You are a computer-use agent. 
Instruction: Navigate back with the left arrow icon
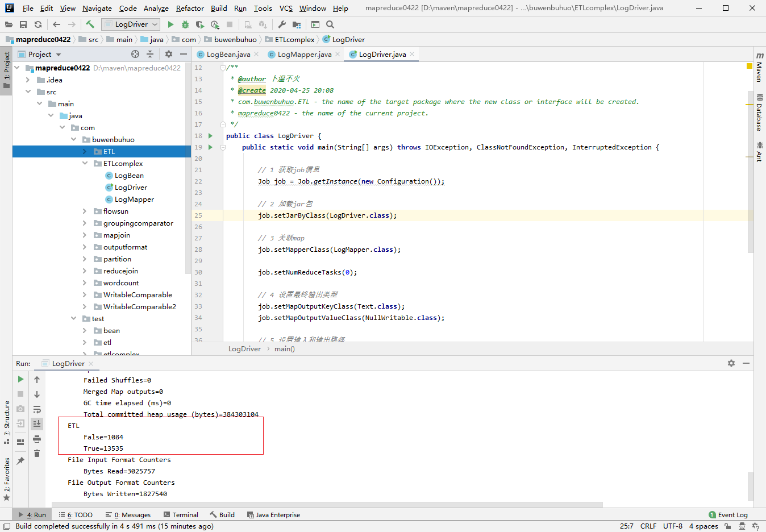[x=56, y=24]
